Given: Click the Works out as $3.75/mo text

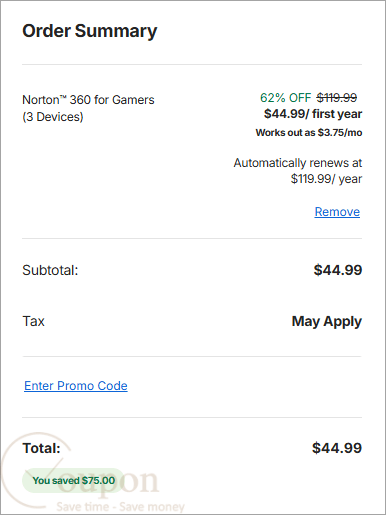Looking at the screenshot, I should tap(309, 133).
